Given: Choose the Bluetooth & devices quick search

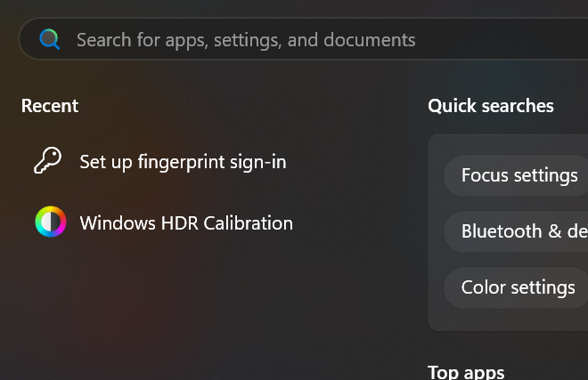Looking at the screenshot, I should click(x=516, y=231).
